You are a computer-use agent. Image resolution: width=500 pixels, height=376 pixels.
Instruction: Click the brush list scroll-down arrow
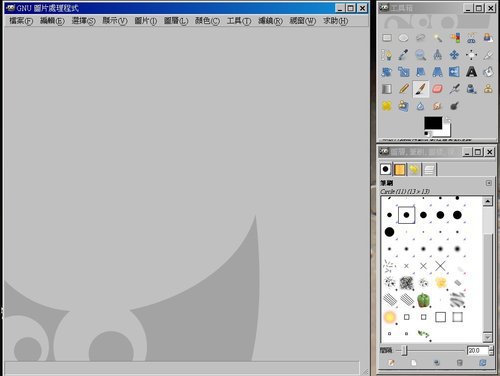(x=488, y=337)
